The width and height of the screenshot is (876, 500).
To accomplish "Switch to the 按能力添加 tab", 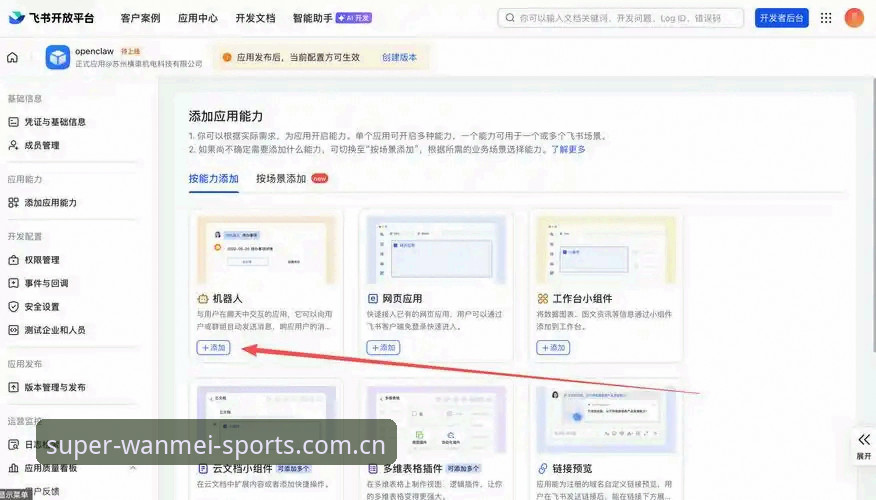I will 213,179.
